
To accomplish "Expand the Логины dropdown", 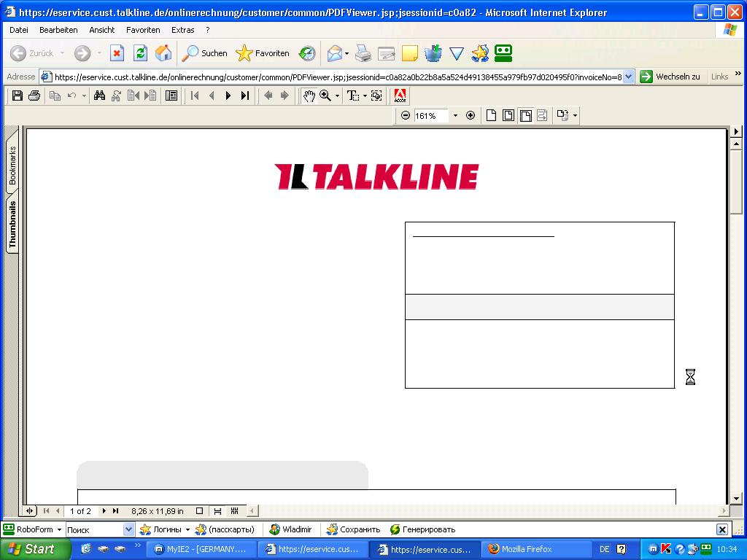I will tap(187, 529).
